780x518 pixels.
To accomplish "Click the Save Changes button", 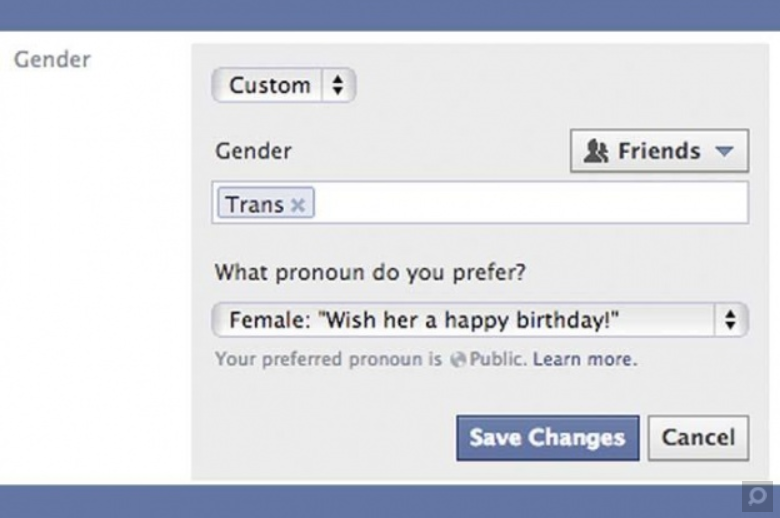I will tap(547, 438).
